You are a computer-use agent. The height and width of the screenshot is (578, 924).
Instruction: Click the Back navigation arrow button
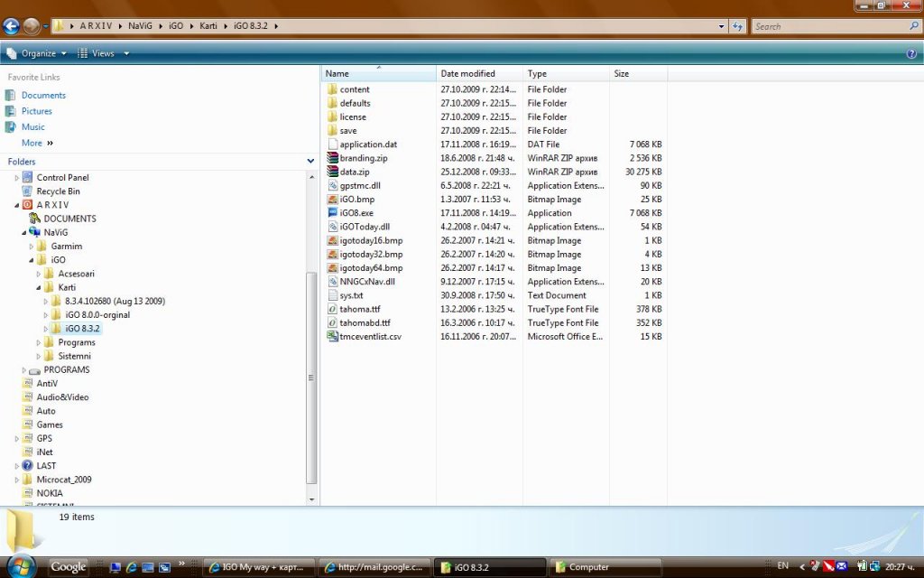click(11, 26)
